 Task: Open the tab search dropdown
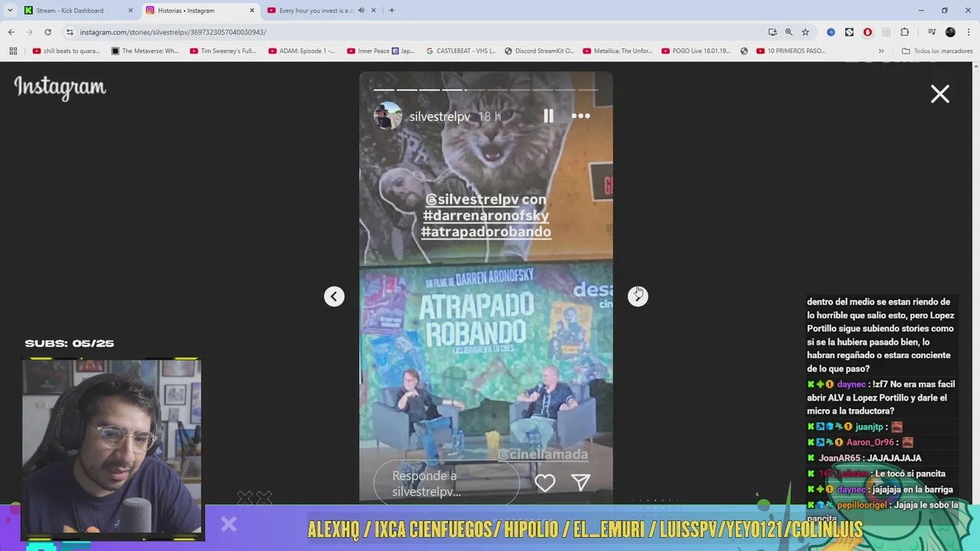(10, 11)
